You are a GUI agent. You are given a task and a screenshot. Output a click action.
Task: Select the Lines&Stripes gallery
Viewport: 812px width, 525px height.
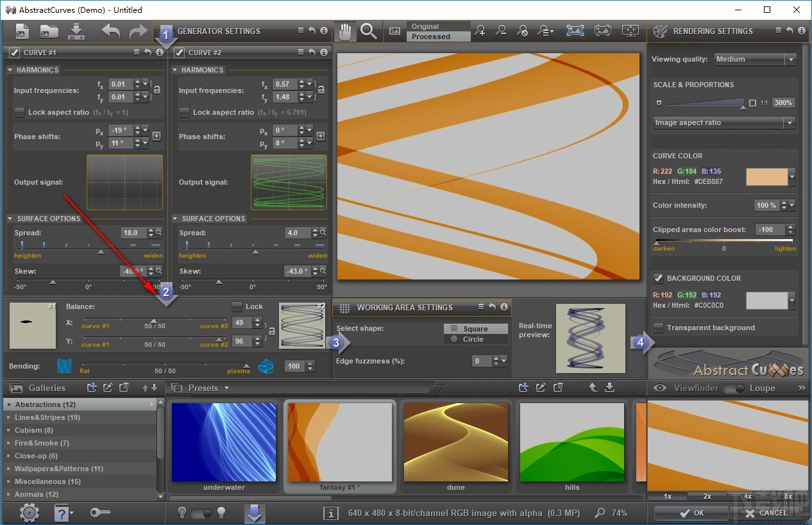pos(47,417)
